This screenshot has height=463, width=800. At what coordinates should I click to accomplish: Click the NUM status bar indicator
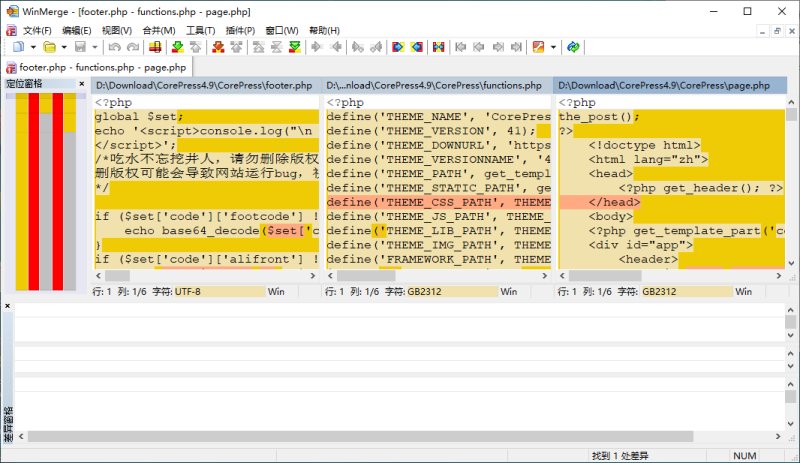click(x=744, y=456)
